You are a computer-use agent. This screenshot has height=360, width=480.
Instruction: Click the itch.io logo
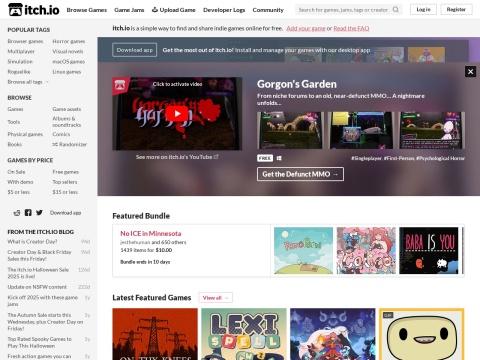tap(34, 10)
